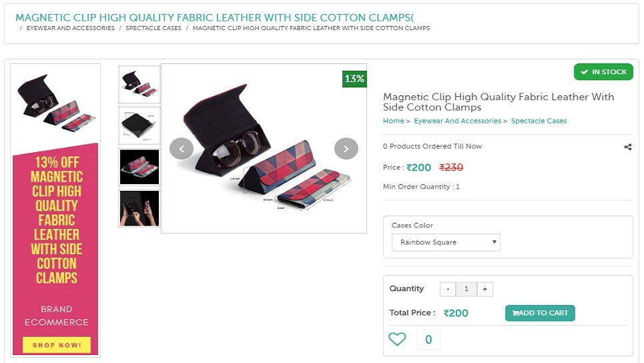Click the share icon beside products ordered
Screen dimensions: 644x363
click(628, 147)
